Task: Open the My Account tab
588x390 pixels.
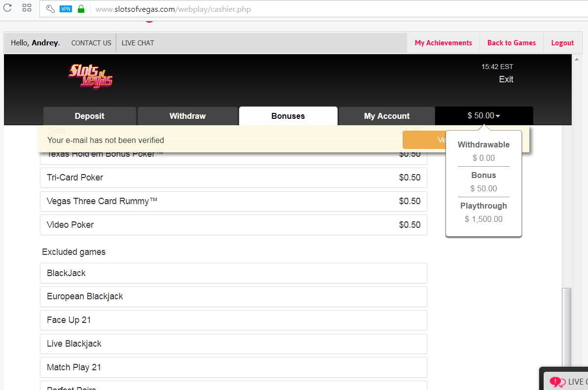Action: pos(386,116)
